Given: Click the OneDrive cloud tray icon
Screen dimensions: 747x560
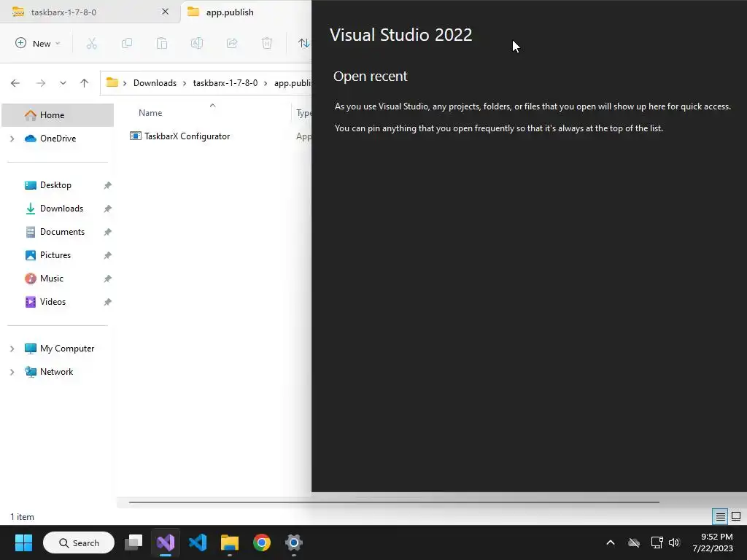Looking at the screenshot, I should 634,542.
